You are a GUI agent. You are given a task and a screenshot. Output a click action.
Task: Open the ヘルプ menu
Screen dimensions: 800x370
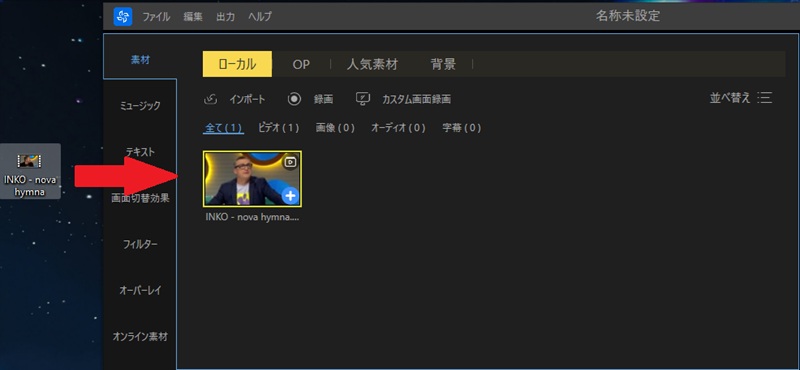(x=260, y=16)
